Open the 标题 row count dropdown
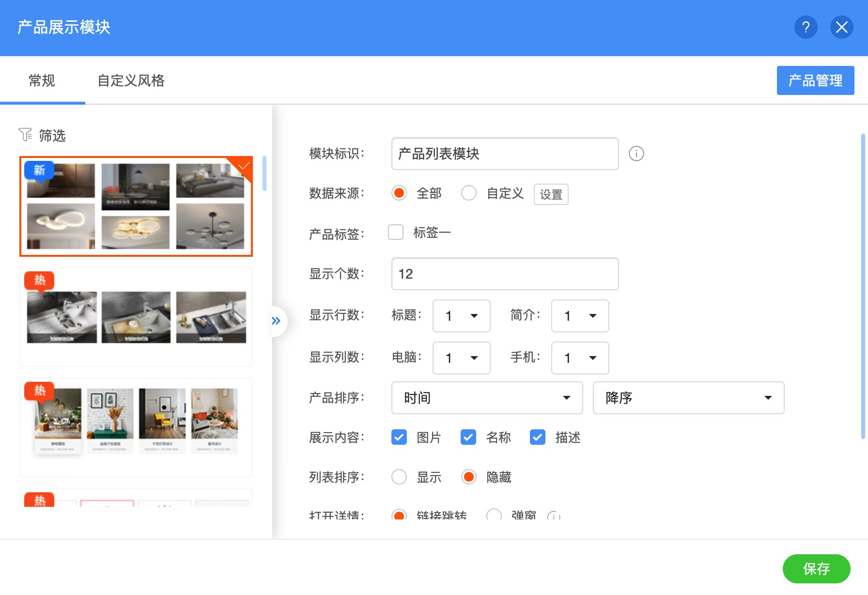This screenshot has height=595, width=868. point(461,316)
